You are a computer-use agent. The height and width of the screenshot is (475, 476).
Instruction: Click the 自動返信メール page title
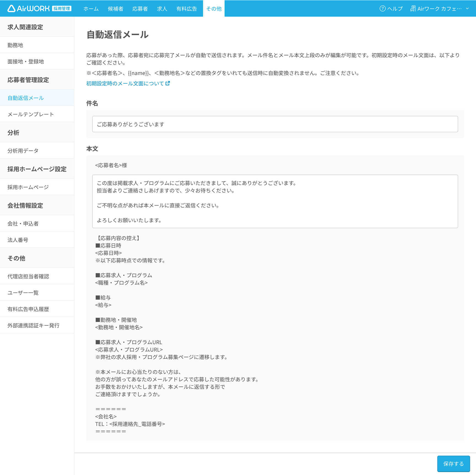(117, 35)
